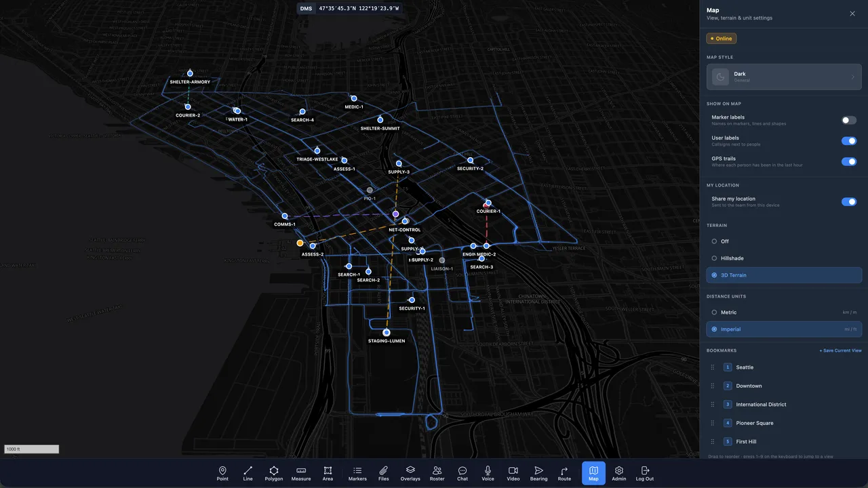
Task: Click Save Current View link
Action: (x=840, y=350)
